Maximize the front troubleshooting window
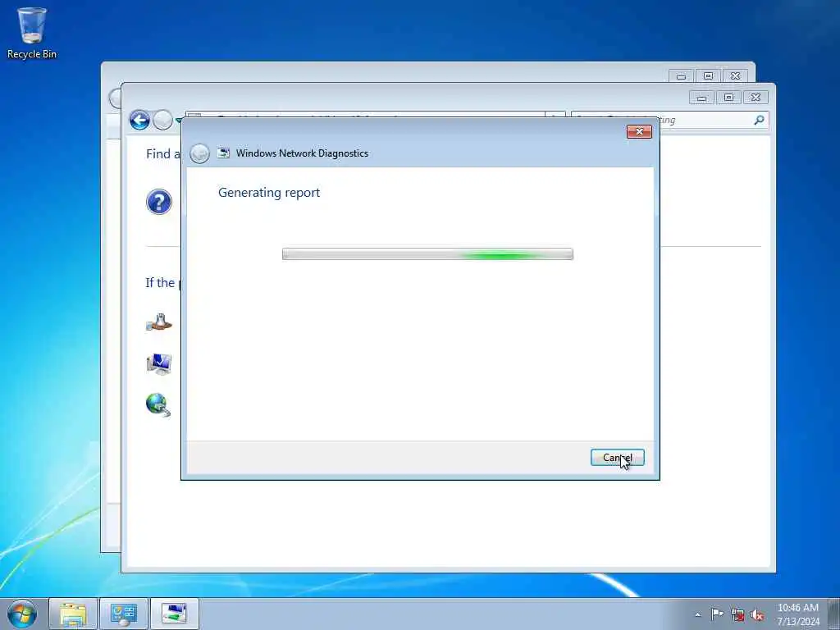The width and height of the screenshot is (840, 630). pyautogui.click(x=728, y=98)
